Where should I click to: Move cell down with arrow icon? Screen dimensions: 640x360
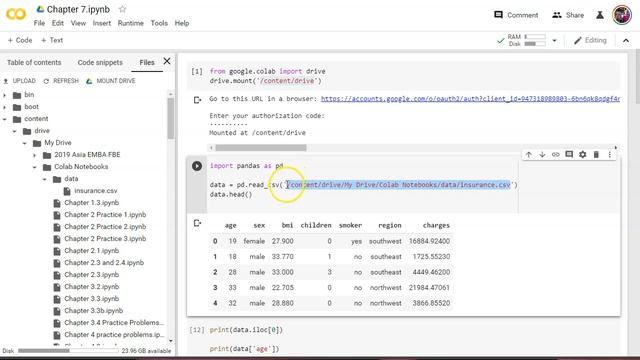pos(542,154)
